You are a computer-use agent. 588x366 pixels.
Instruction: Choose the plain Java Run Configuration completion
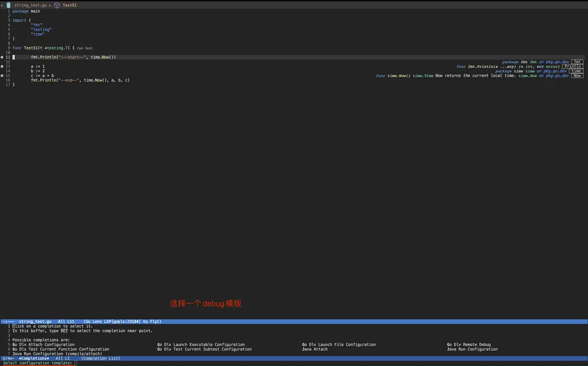click(x=472, y=349)
